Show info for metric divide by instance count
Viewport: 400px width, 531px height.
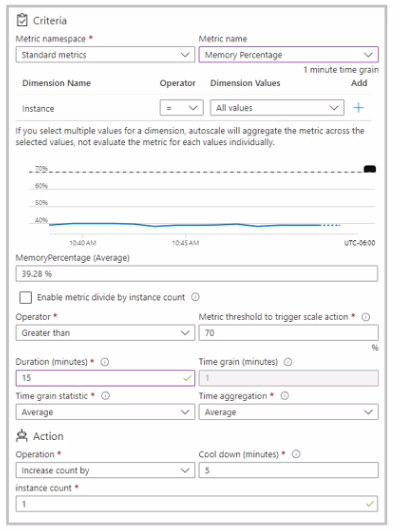pyautogui.click(x=195, y=297)
